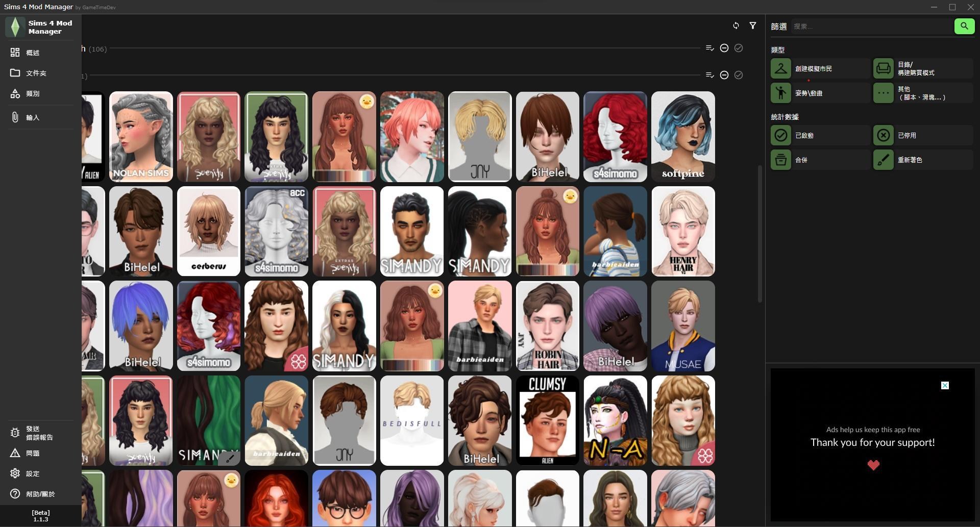980x527 pixels.
Task: Select the 合併 statistics icon
Action: point(780,159)
